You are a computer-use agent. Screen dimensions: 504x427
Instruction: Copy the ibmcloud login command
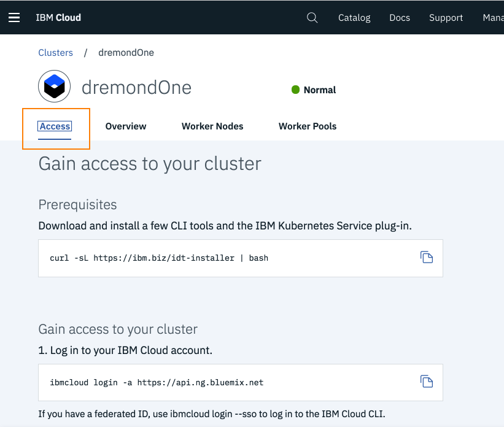tap(426, 382)
